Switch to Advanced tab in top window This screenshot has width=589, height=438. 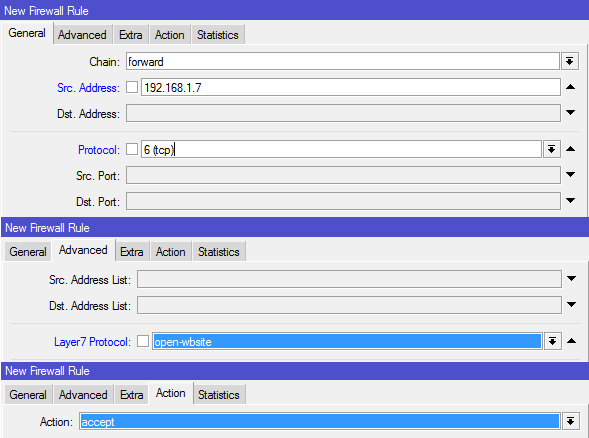[82, 35]
